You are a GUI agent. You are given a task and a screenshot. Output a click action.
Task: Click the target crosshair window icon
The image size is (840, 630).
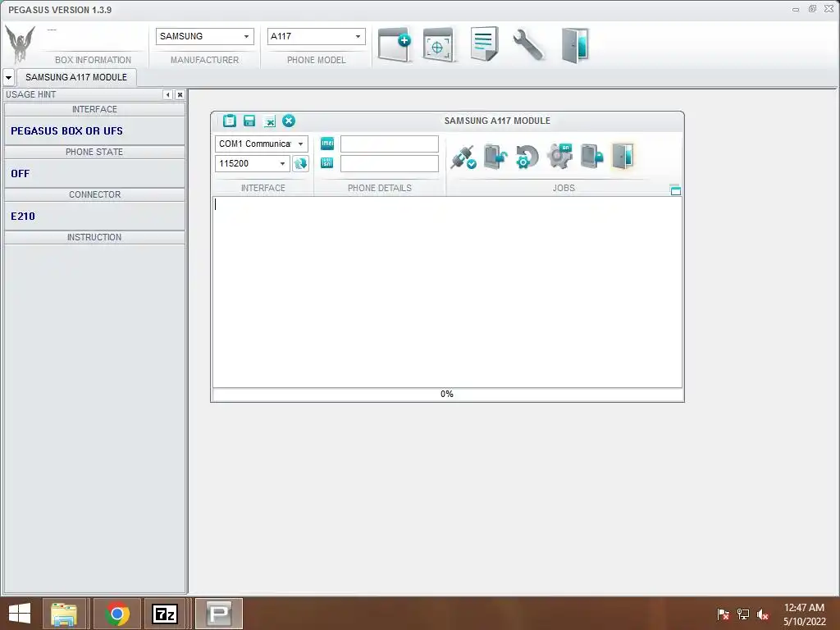pos(438,46)
